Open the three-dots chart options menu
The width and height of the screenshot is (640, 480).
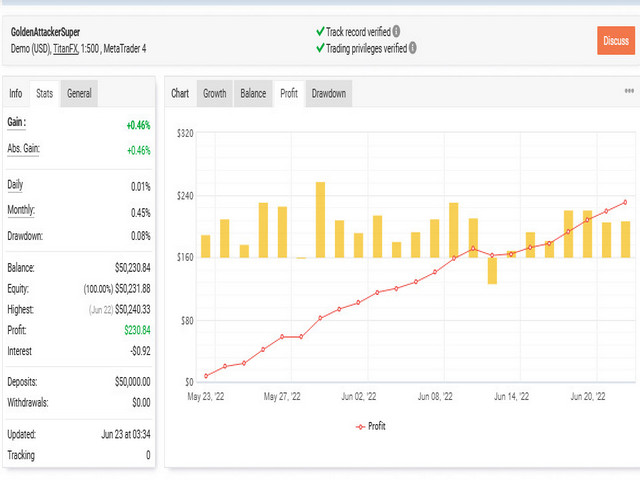point(629,91)
